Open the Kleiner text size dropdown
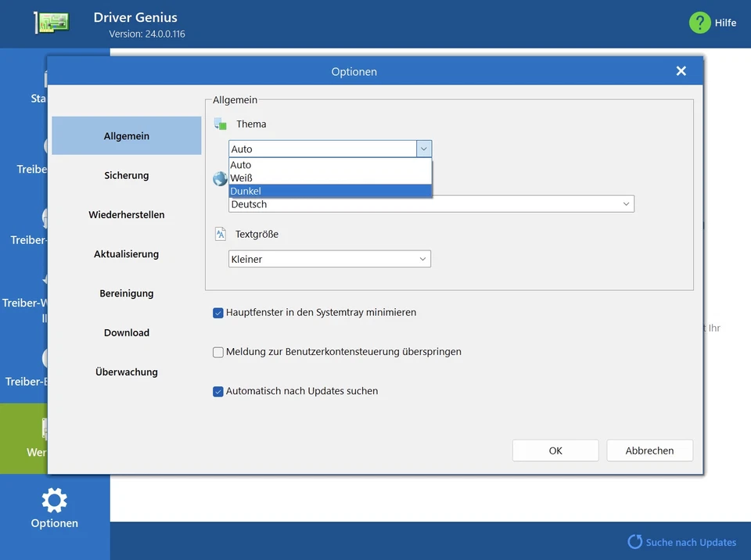751x560 pixels. click(423, 259)
